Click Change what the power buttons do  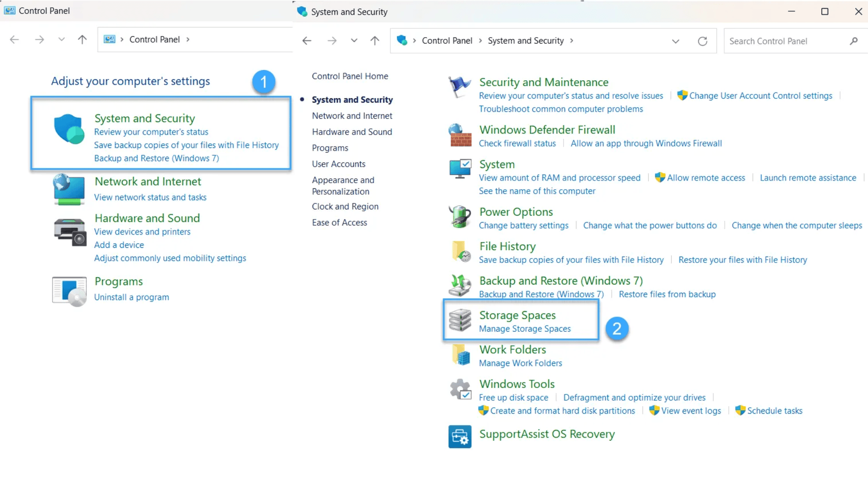650,225
